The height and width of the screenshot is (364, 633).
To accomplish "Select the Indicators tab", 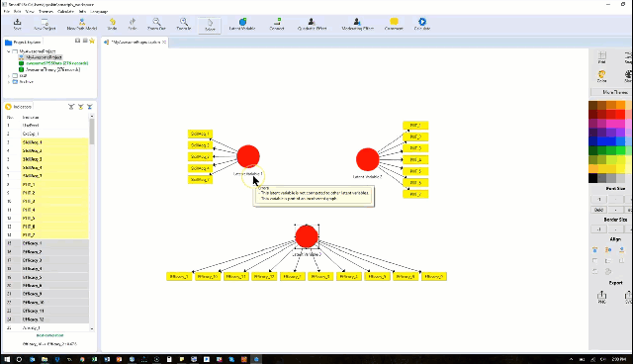I will point(19,107).
